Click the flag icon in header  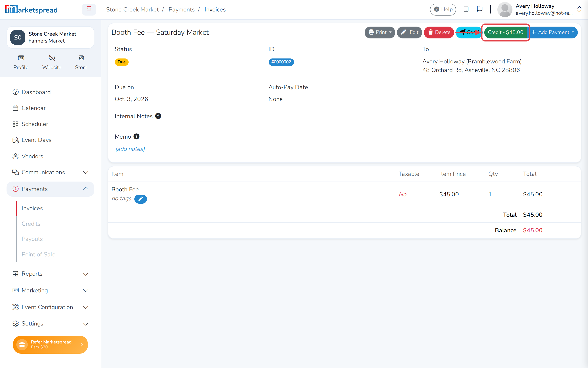(x=480, y=9)
